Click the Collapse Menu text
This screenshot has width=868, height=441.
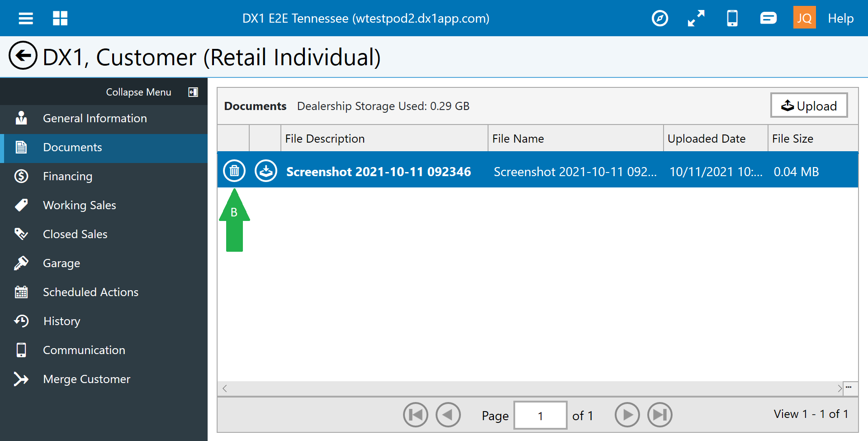pos(138,92)
